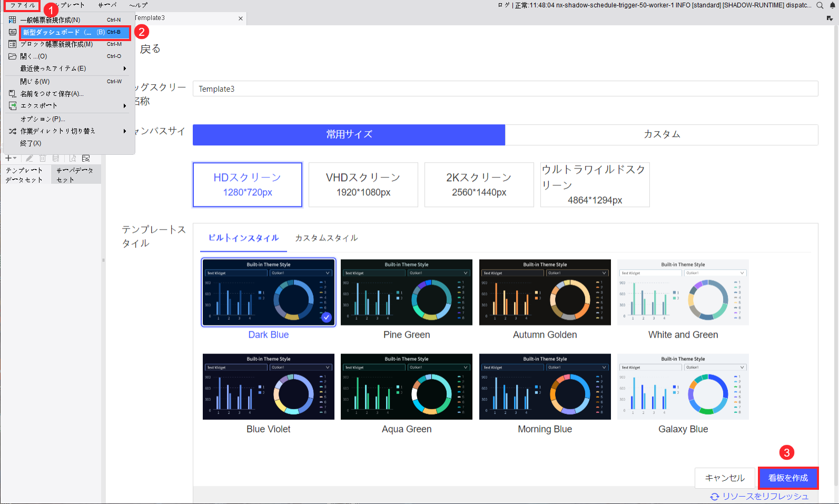Screen dimensions: 839x504
Task: Click the delete trash icon in dataset toolbar
Action: coord(43,158)
